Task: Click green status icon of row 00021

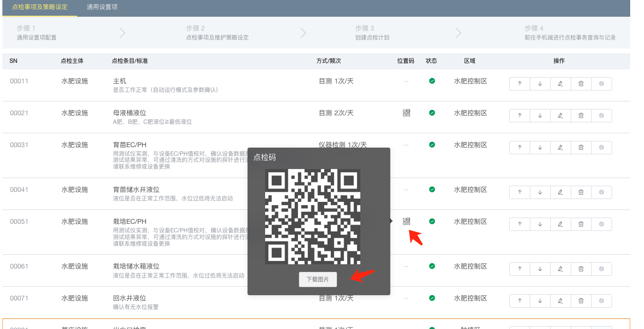Action: (432, 113)
